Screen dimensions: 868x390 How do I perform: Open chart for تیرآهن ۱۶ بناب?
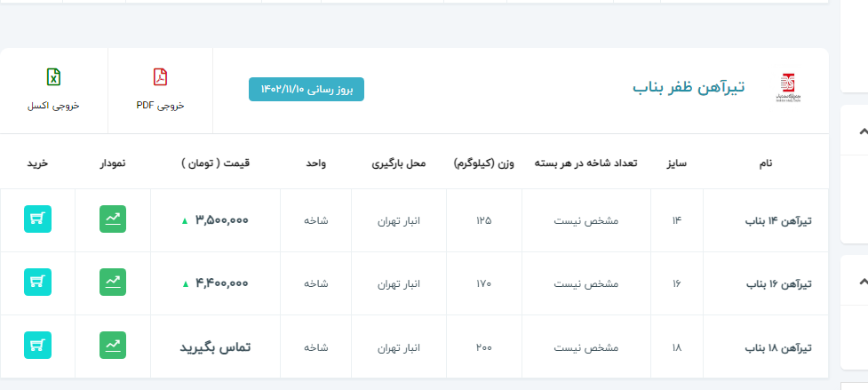(x=113, y=283)
